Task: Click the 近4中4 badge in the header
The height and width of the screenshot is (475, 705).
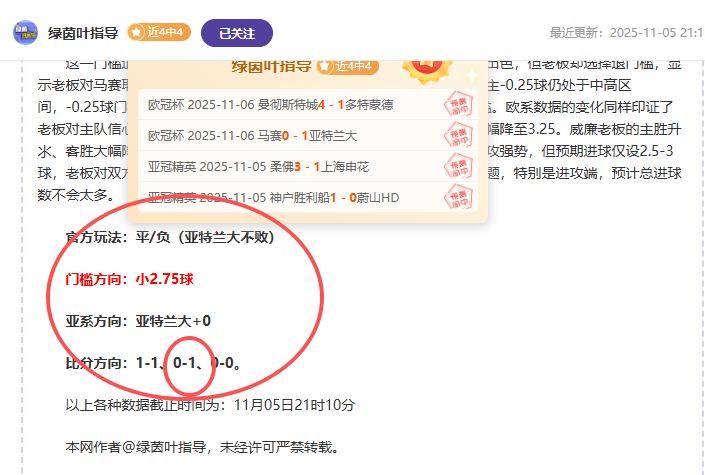Action: point(158,33)
